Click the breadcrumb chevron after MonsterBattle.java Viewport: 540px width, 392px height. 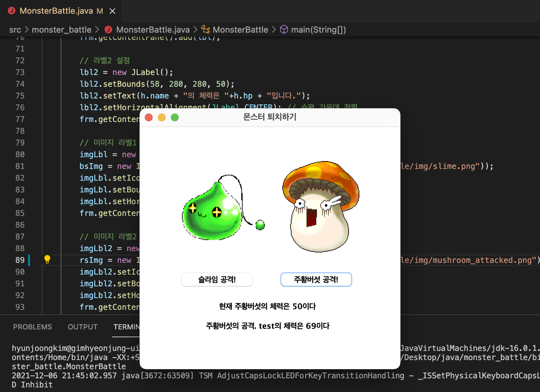[195, 30]
